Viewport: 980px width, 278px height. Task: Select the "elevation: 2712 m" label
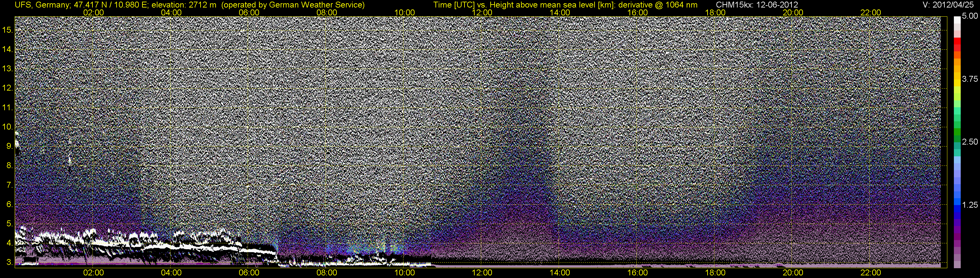click(x=184, y=5)
